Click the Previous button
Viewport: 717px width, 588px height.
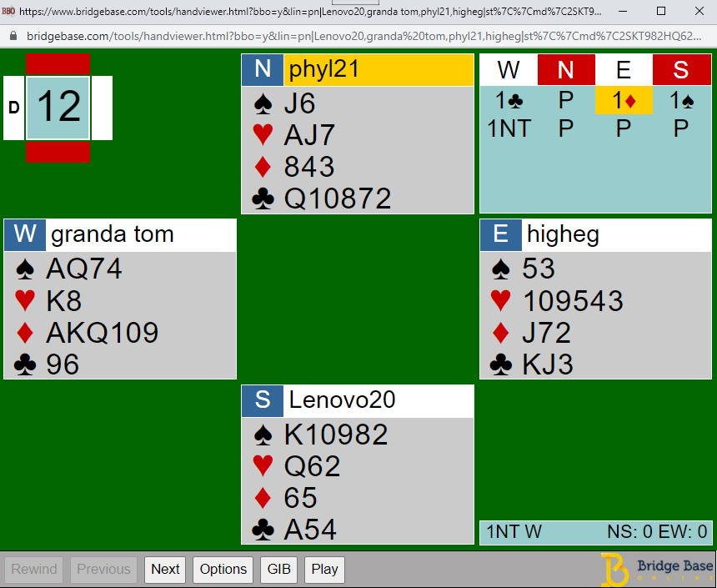tap(104, 570)
